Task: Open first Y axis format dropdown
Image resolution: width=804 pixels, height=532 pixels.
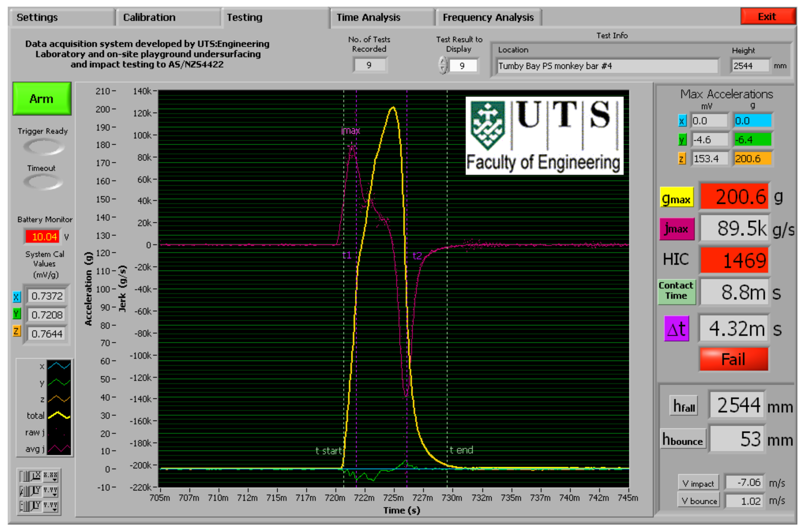Action: coord(50,492)
